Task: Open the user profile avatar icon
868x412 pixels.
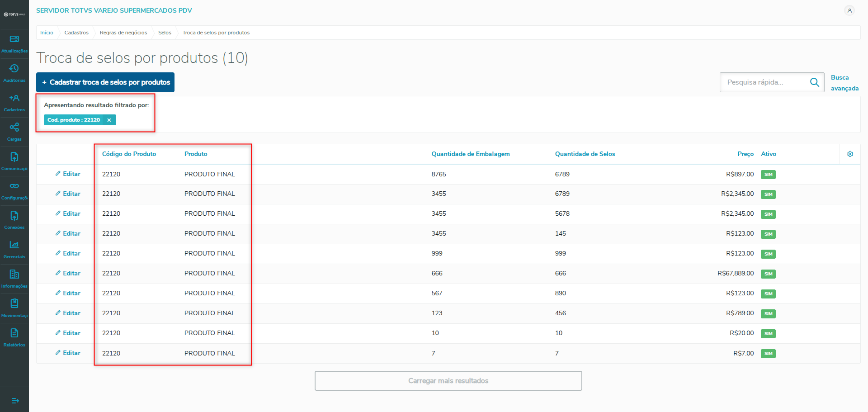Action: [x=849, y=10]
